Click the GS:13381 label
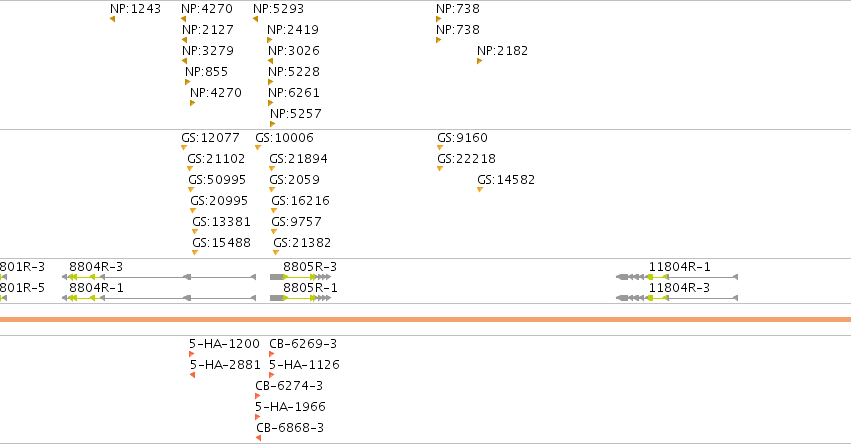Screen dimensions: 851x444 pos(221,221)
